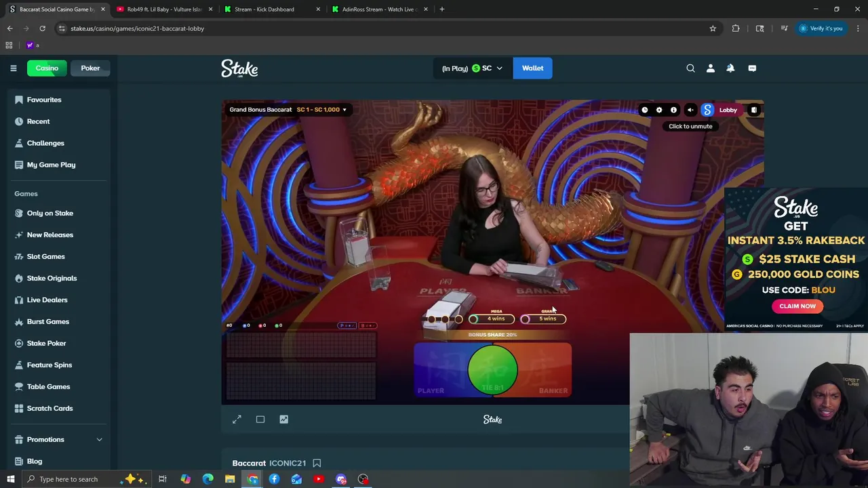The image size is (868, 488).
Task: Click the Grand 5 wins indicator
Action: [543, 319]
